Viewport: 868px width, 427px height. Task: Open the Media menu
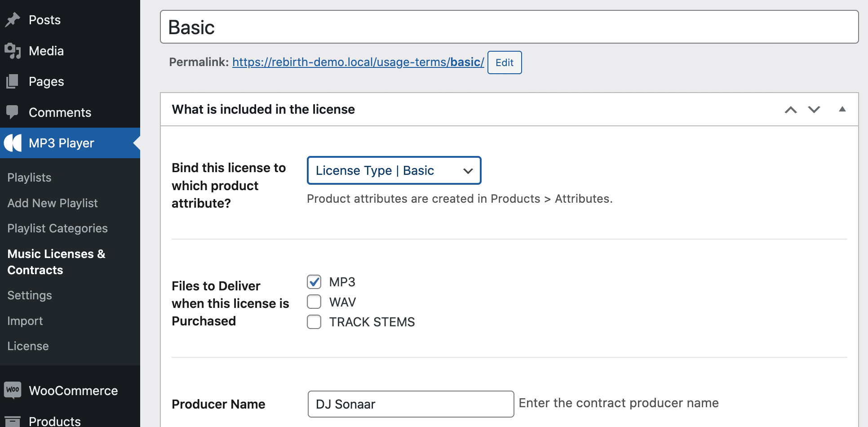point(70,51)
